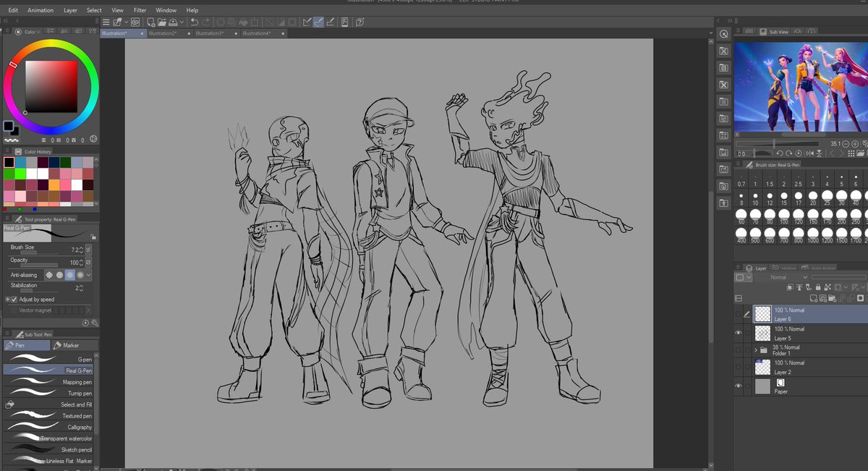Click the Undo icon in the top toolbar
The width and height of the screenshot is (868, 471).
195,22
